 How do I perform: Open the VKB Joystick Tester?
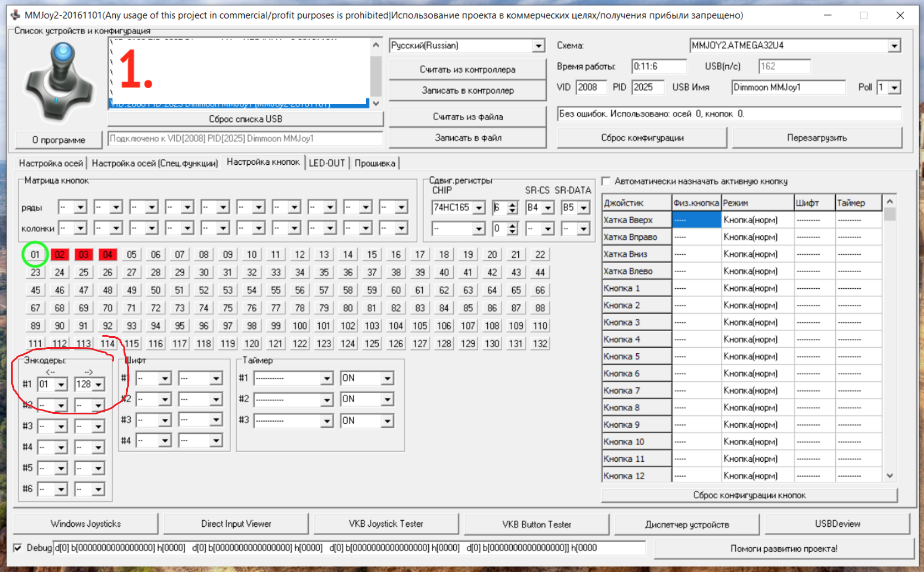click(386, 524)
